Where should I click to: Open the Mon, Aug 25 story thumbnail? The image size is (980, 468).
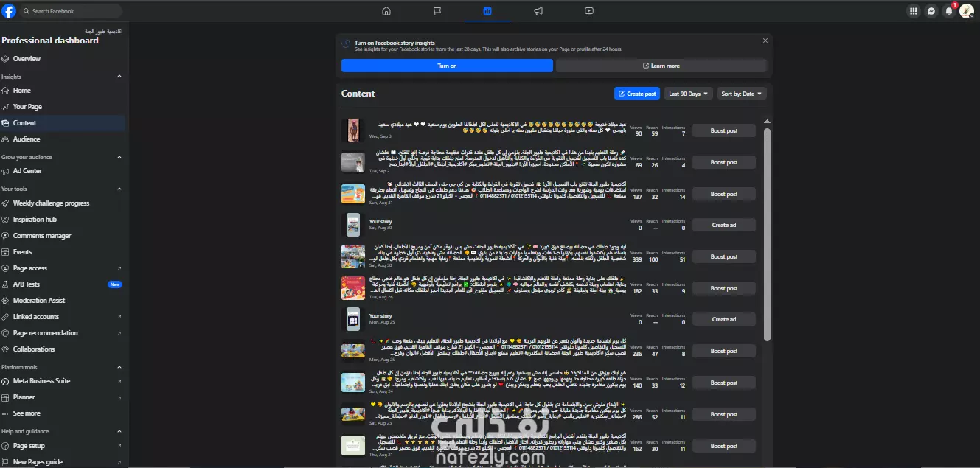pos(353,319)
